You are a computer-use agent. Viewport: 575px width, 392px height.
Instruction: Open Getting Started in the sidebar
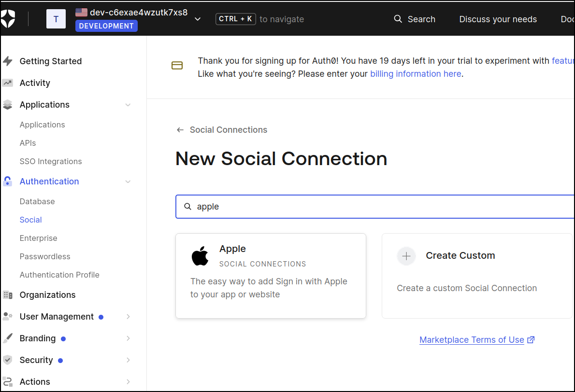(51, 61)
